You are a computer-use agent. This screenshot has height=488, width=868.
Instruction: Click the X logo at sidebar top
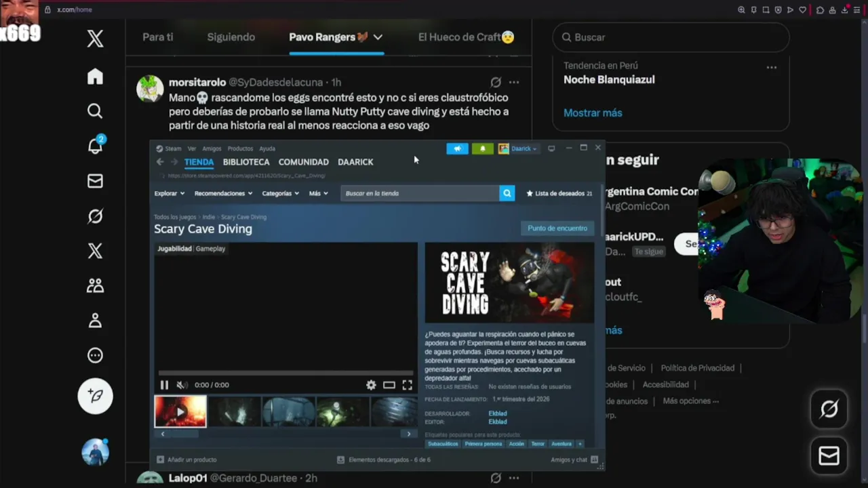(x=95, y=38)
